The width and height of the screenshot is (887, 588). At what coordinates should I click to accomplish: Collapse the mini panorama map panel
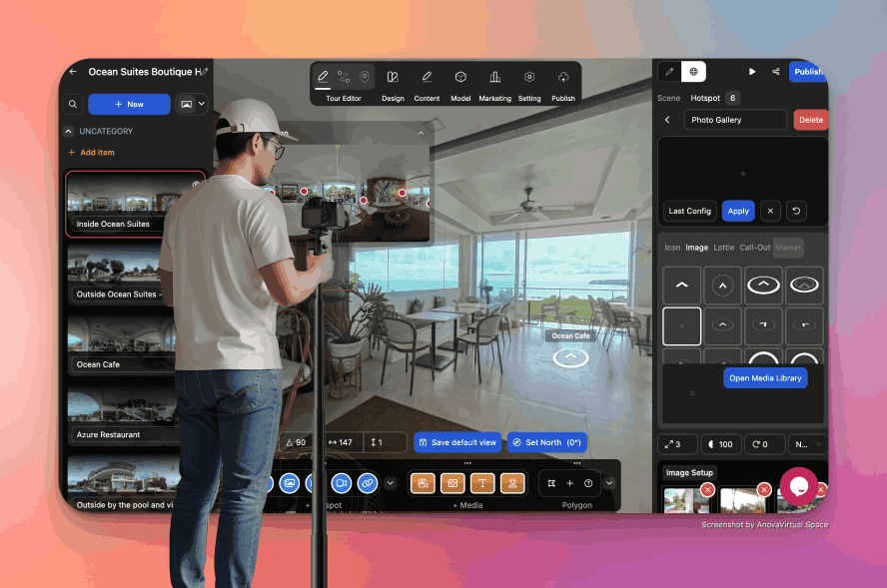tap(421, 133)
